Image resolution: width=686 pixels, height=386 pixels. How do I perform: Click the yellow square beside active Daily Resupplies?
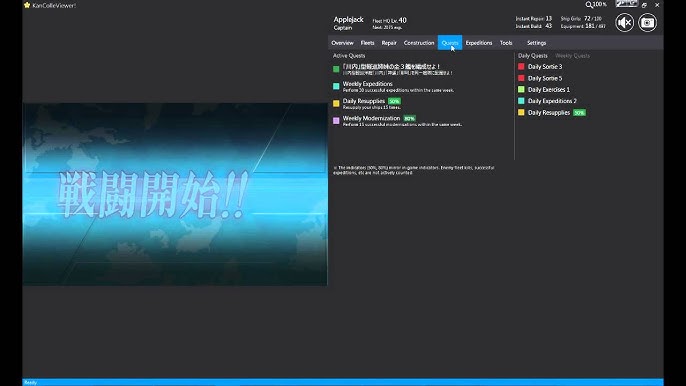[x=336, y=103]
